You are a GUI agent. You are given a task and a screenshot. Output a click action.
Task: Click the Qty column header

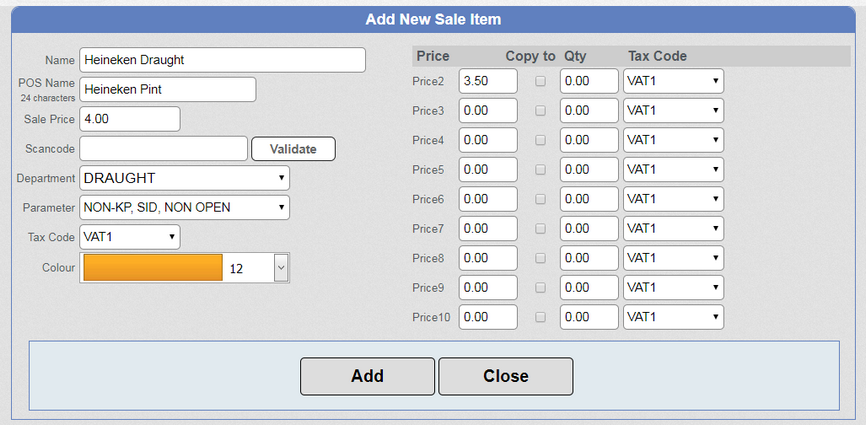[575, 56]
